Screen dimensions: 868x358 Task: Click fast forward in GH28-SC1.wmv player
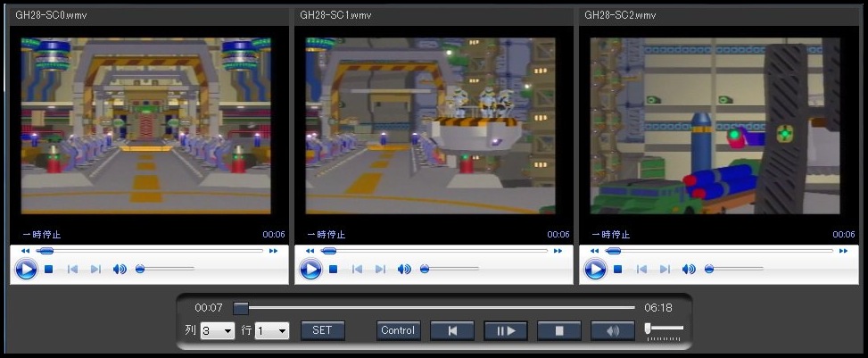(558, 251)
